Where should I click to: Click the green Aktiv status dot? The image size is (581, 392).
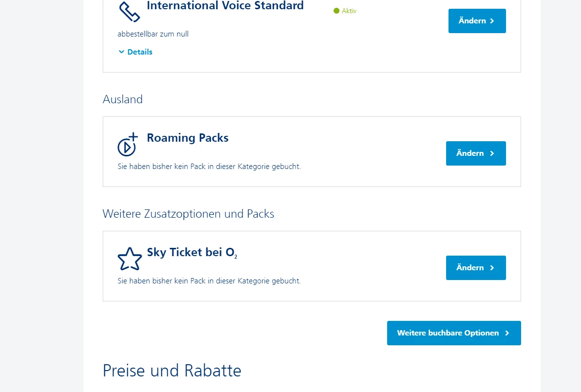click(336, 11)
